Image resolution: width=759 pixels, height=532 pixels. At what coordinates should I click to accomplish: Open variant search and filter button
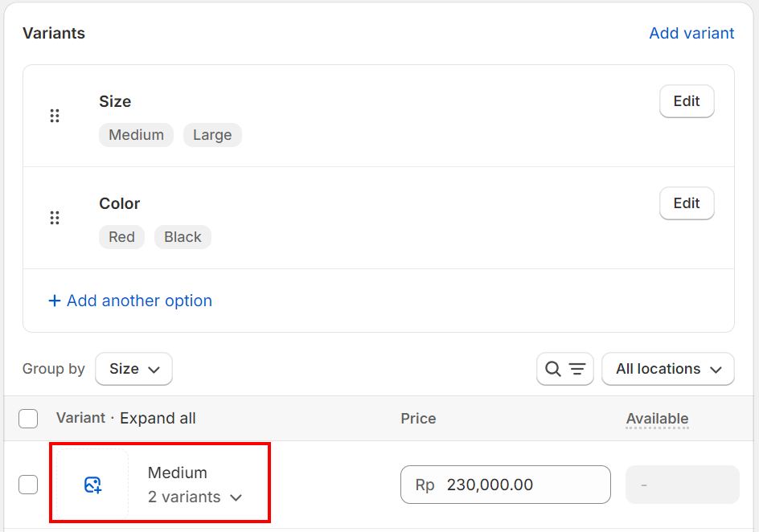[565, 369]
